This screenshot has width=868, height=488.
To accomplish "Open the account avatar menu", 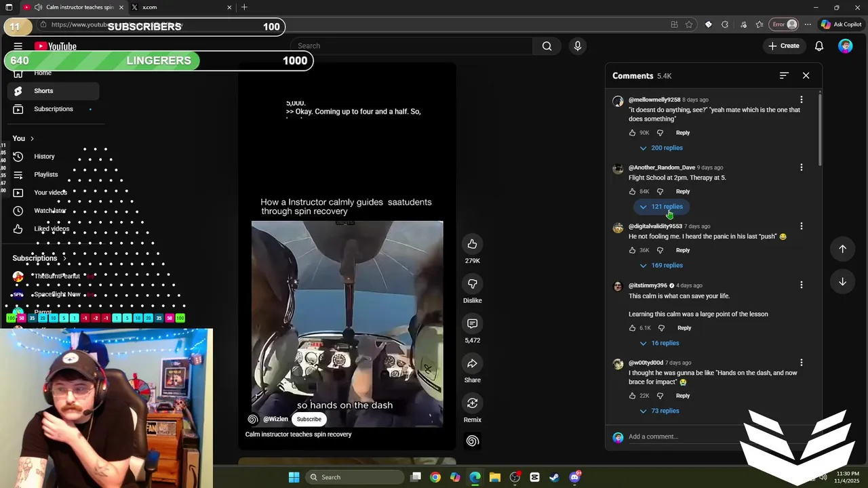I will [x=845, y=46].
